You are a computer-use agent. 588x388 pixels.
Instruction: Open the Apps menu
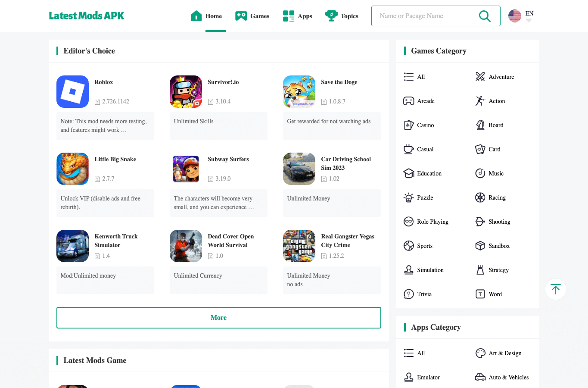(297, 16)
